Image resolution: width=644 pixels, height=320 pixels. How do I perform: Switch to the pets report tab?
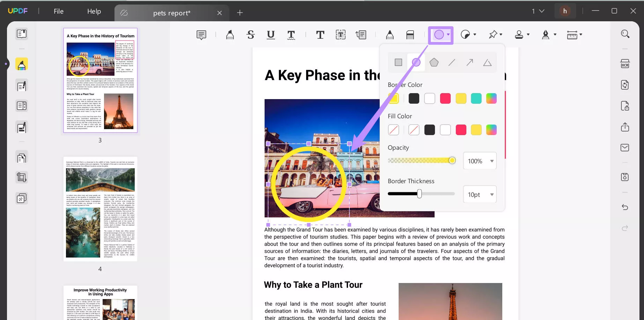(172, 13)
